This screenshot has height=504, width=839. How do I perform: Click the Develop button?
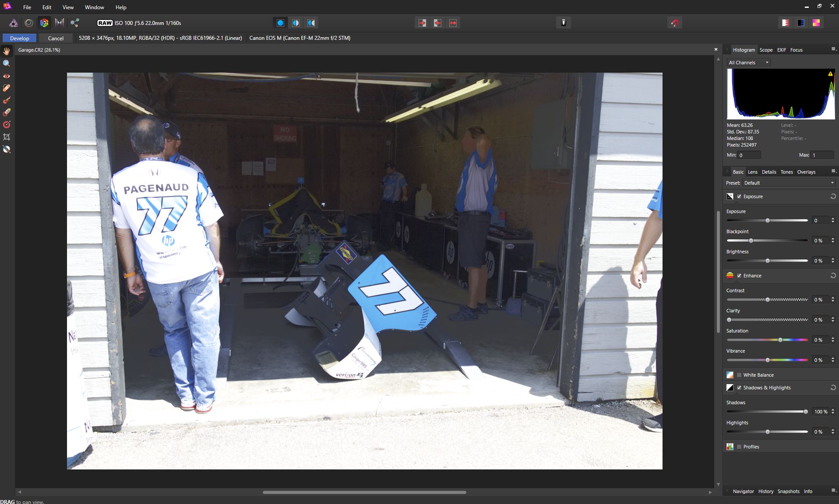point(20,38)
